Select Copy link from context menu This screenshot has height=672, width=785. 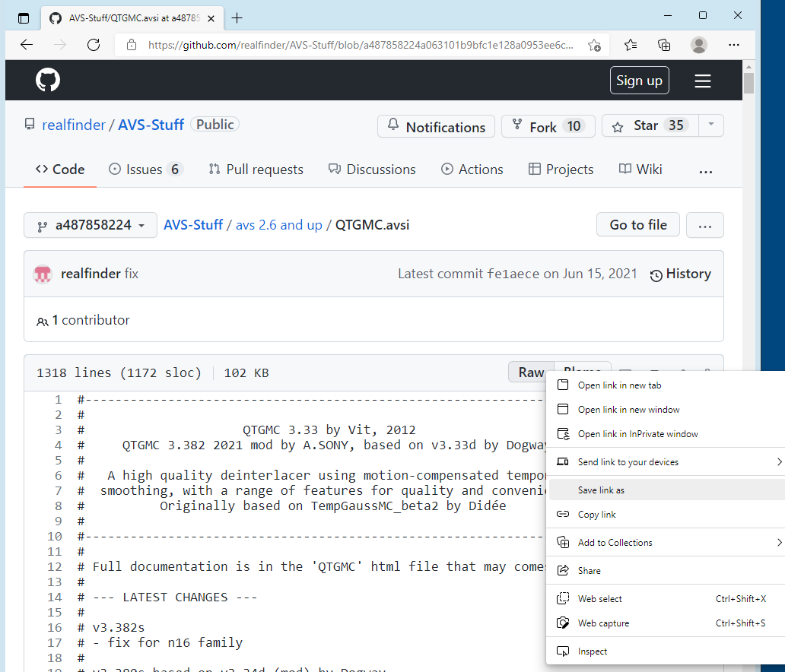pyautogui.click(x=666, y=515)
